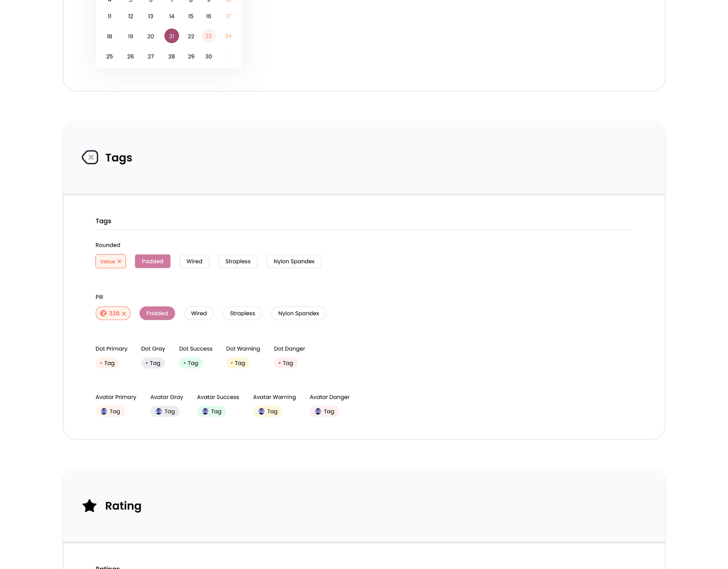Click the avatar icon in Avatar Gray tag
728x569 pixels.
159,411
